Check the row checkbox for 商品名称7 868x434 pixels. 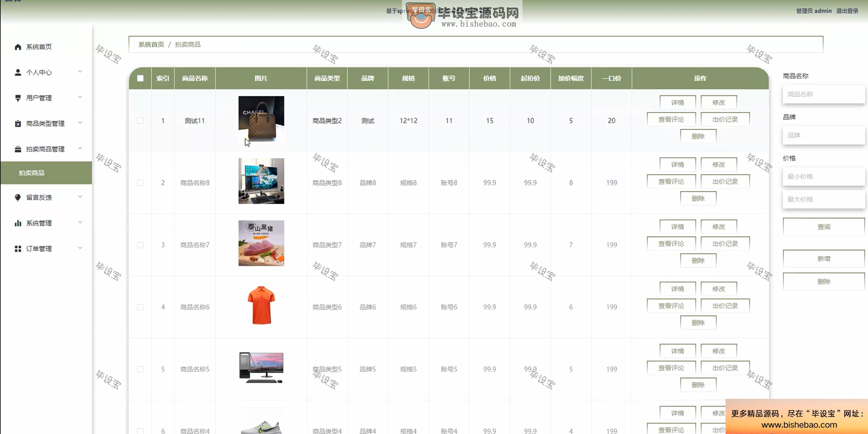[140, 245]
